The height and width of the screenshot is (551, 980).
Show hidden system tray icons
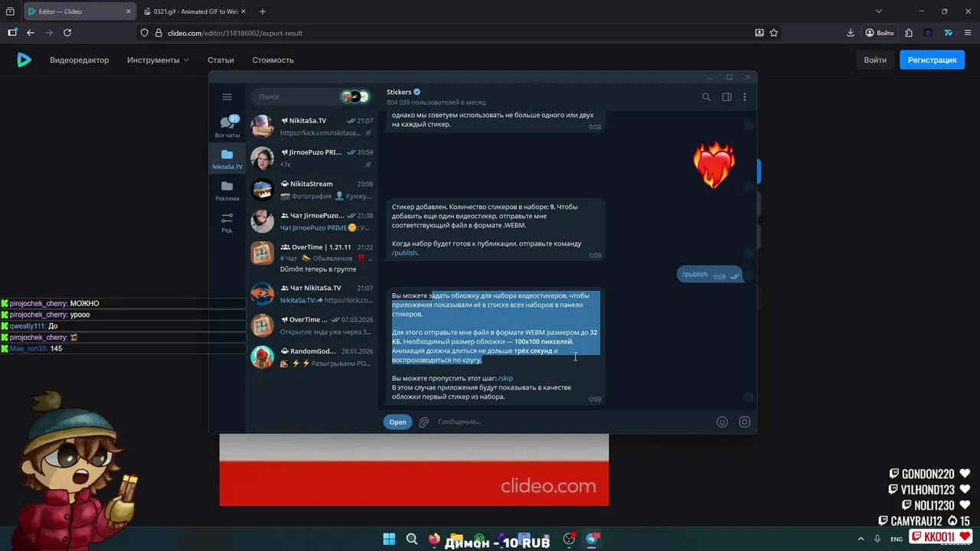point(861,539)
